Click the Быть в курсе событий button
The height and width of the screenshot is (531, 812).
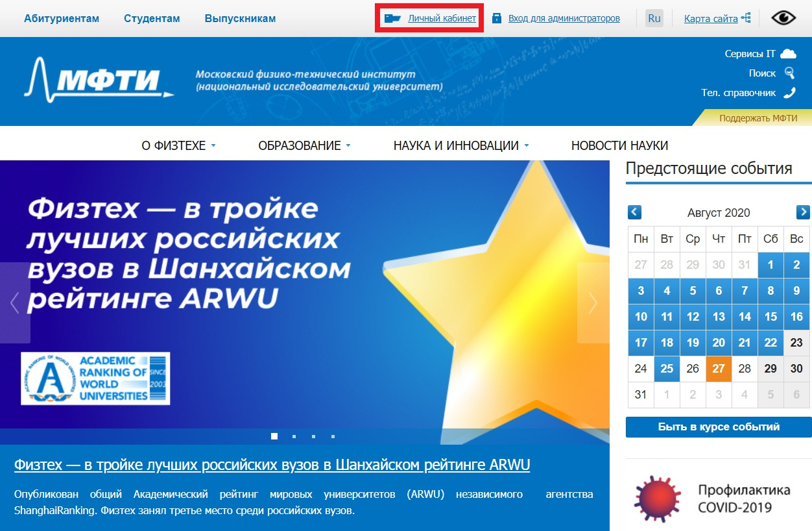719,427
